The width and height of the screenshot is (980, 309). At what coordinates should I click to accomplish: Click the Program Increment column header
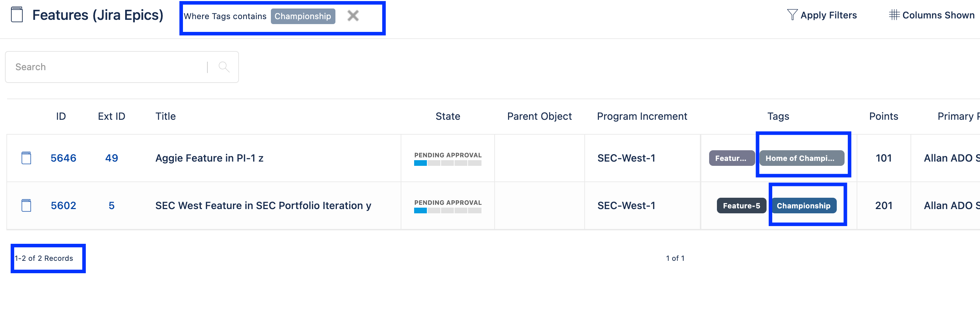pyautogui.click(x=642, y=116)
